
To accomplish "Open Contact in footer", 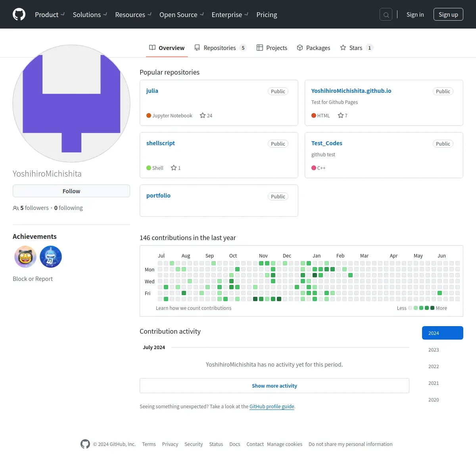I will pyautogui.click(x=255, y=444).
